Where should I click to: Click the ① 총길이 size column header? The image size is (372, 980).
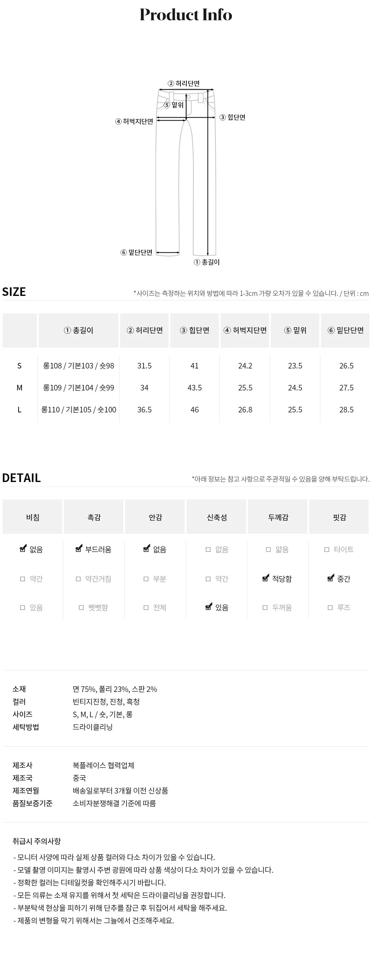tap(78, 330)
